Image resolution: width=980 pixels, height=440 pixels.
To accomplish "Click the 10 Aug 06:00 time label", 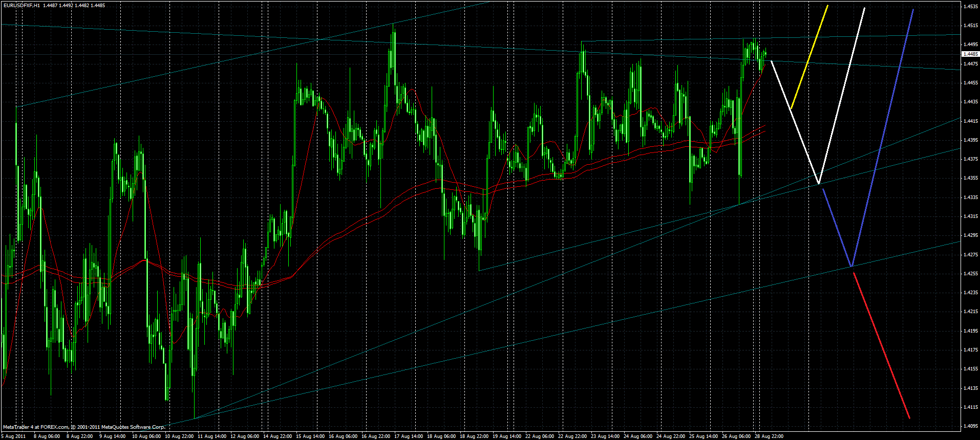I will point(146,436).
